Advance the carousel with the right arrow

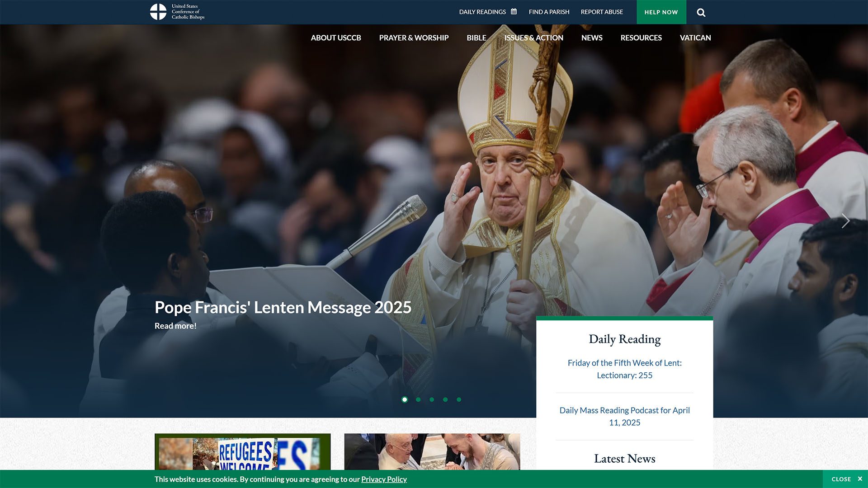[x=845, y=221]
